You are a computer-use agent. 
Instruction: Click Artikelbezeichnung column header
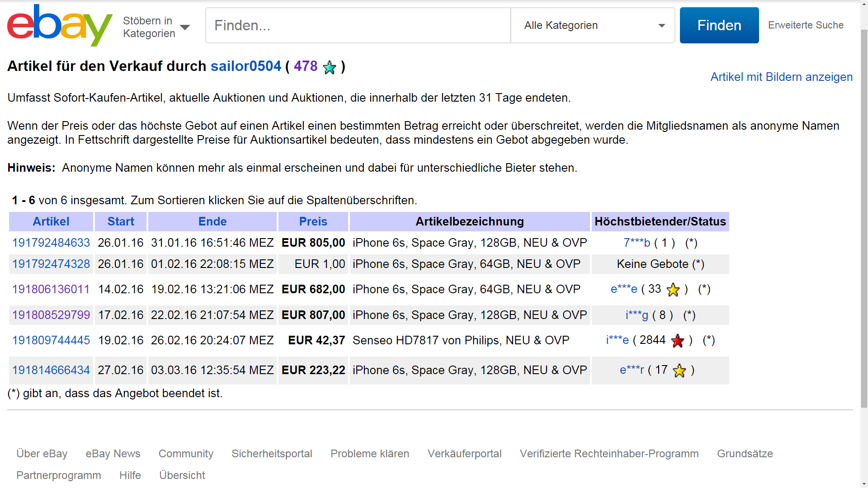coord(470,221)
